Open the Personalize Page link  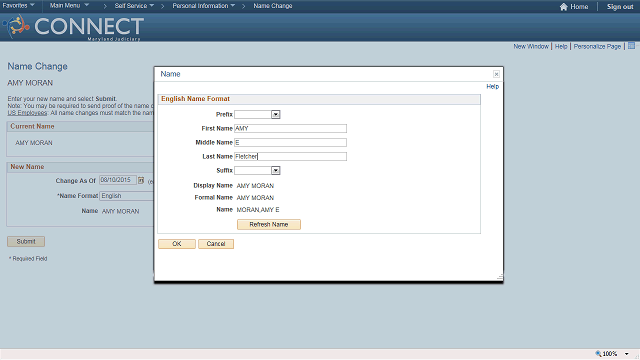click(597, 47)
